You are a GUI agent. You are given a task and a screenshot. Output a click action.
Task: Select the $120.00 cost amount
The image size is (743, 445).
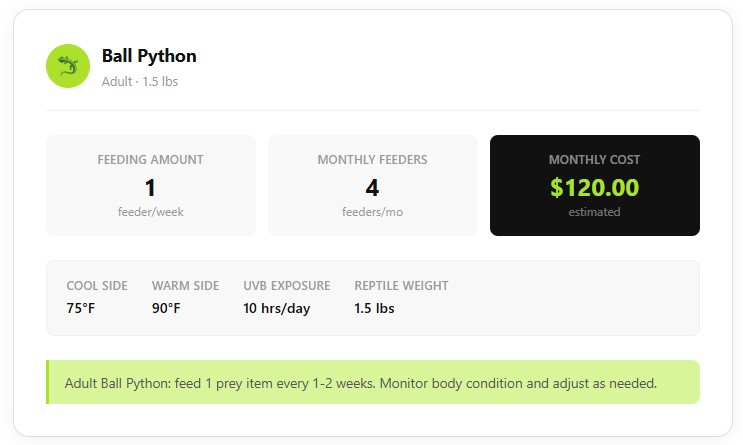tap(594, 187)
